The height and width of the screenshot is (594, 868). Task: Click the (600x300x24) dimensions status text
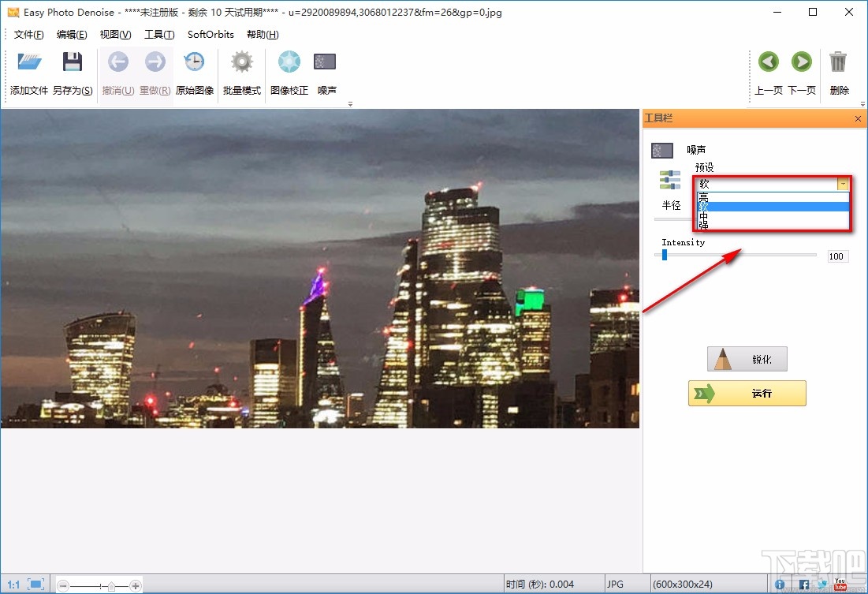coord(683,585)
